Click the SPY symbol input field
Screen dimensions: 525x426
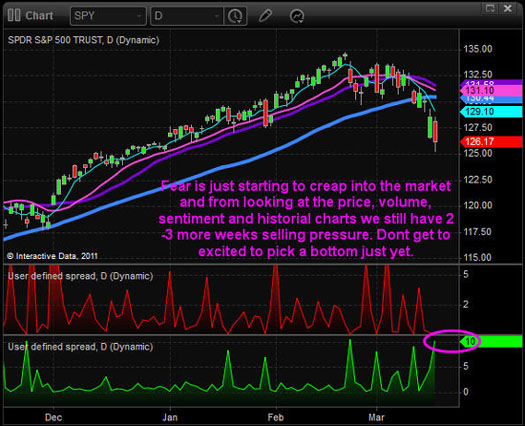108,16
